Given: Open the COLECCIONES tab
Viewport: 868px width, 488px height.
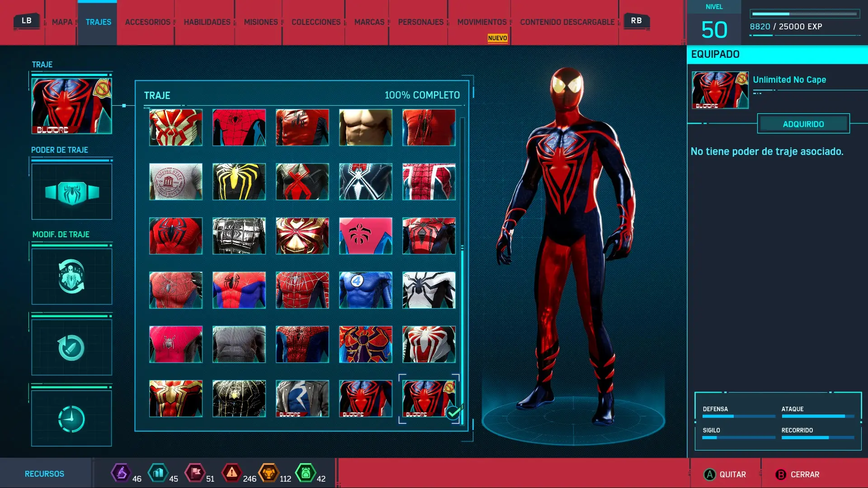Looking at the screenshot, I should (316, 22).
